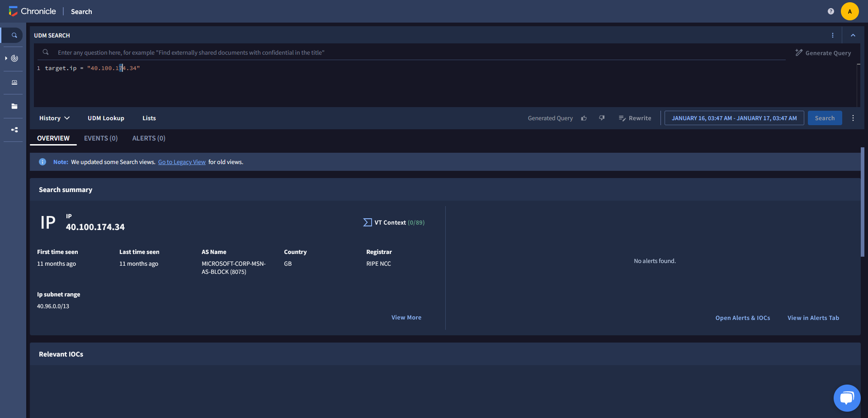This screenshot has height=418, width=868.
Task: Open the Detections sidebar icon
Action: 14,58
